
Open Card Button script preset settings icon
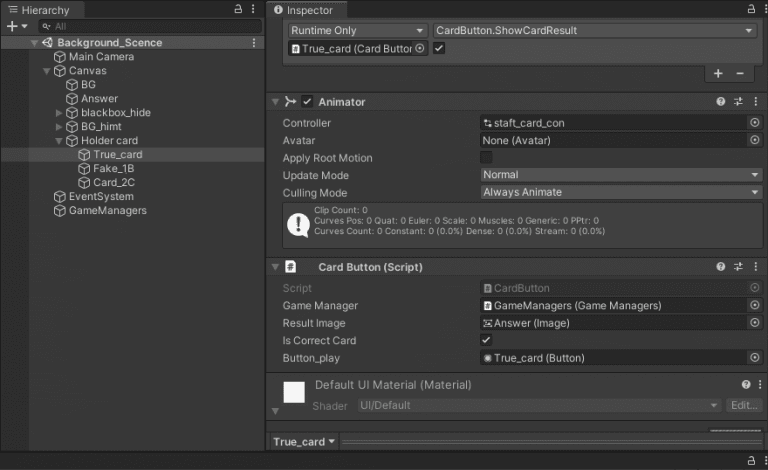(x=738, y=266)
